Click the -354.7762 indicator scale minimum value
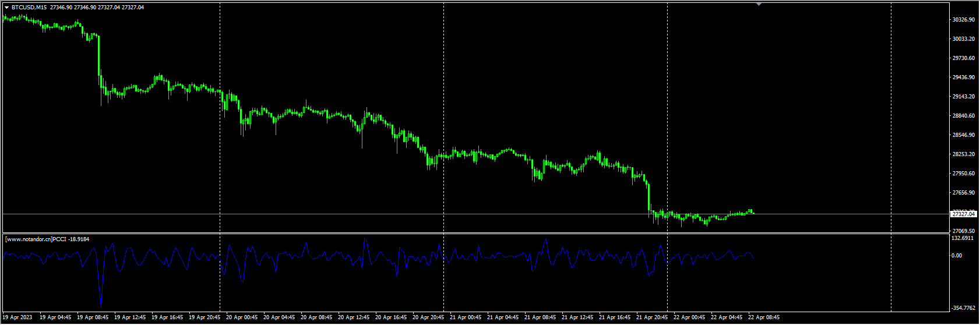The height and width of the screenshot is (325, 980). pos(964,308)
